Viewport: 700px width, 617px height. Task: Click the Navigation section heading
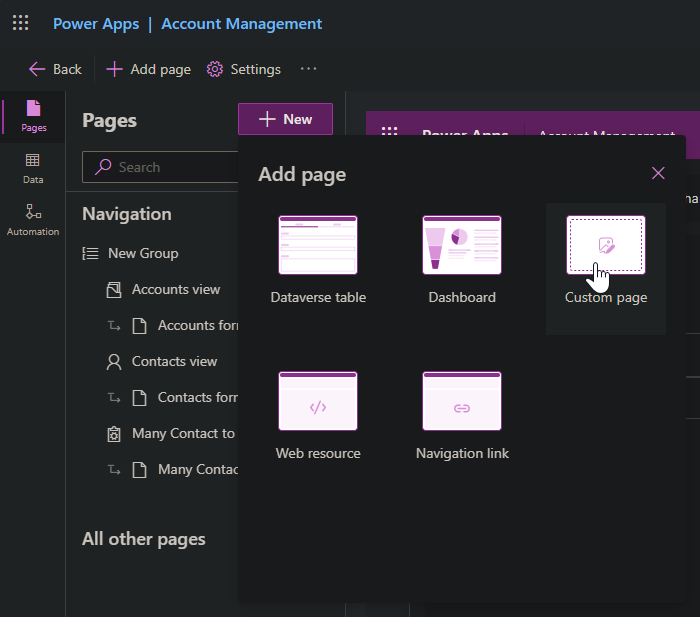pos(127,214)
